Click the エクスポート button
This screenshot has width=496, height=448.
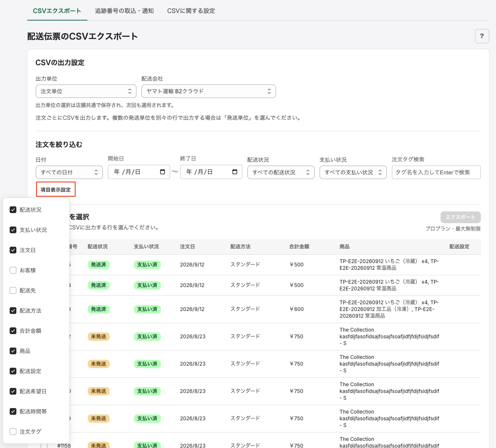461,217
